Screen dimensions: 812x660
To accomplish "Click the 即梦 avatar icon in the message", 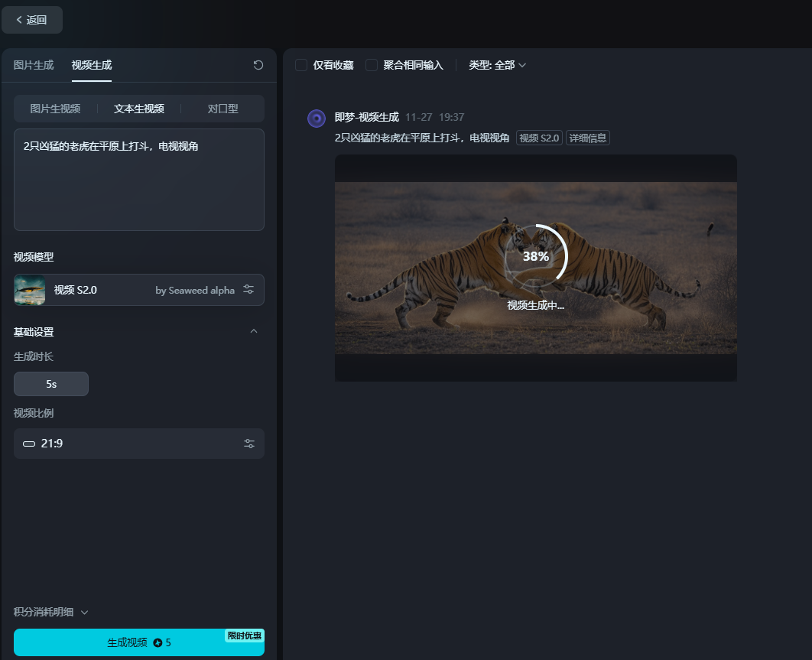I will pyautogui.click(x=316, y=118).
